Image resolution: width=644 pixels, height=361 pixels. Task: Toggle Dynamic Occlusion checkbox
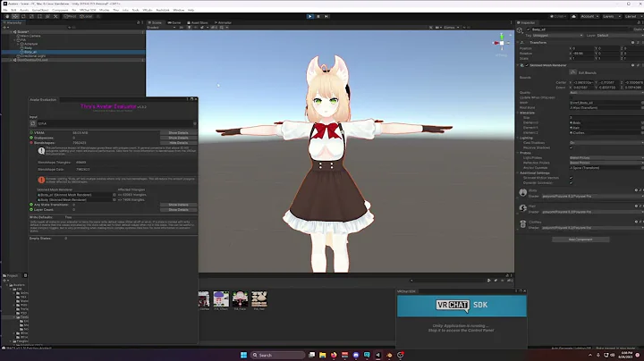click(x=572, y=182)
